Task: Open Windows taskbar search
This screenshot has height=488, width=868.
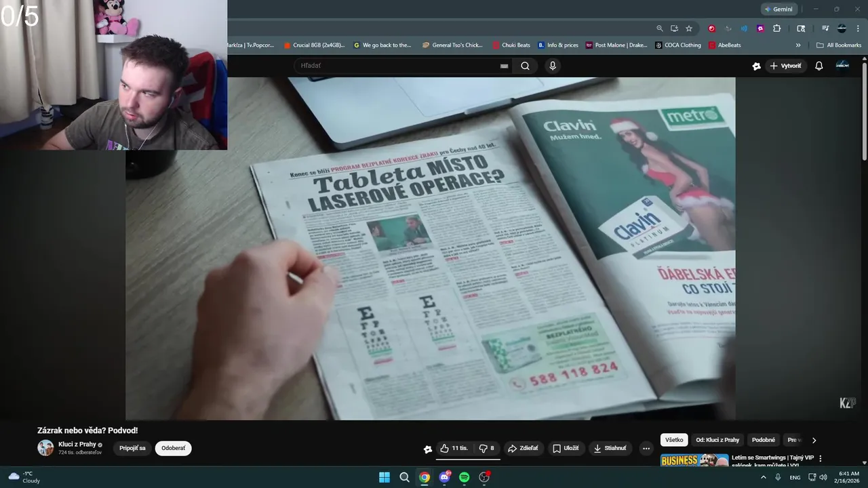Action: pyautogui.click(x=404, y=477)
